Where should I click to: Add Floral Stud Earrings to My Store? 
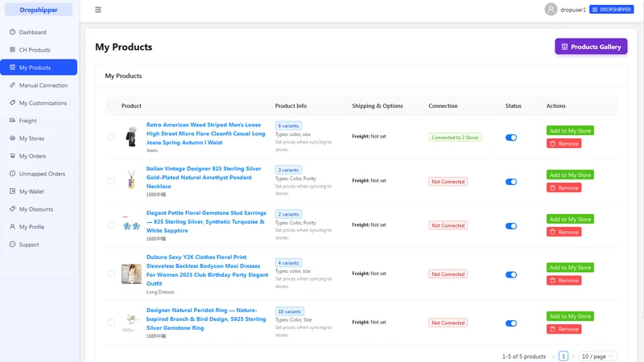point(570,219)
